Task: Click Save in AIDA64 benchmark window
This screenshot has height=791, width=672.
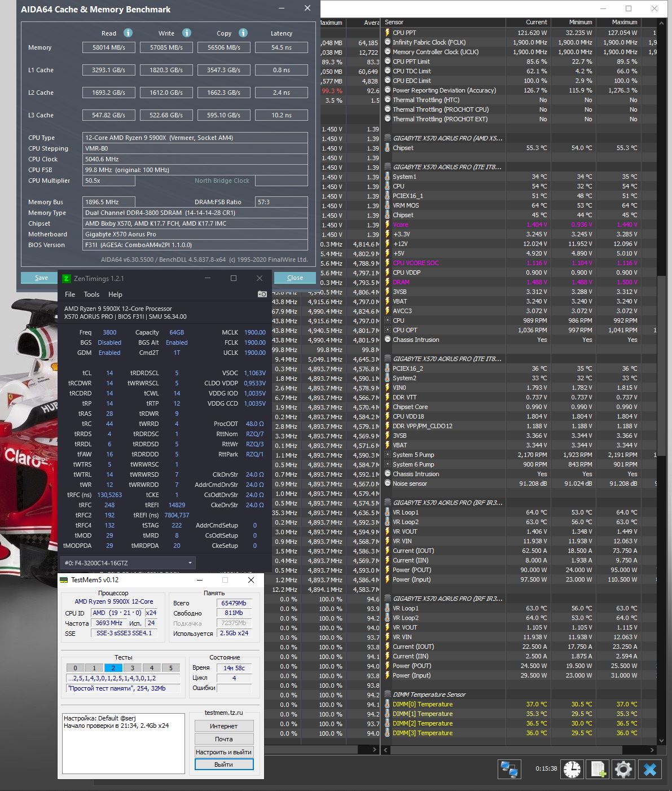Action: pos(41,278)
